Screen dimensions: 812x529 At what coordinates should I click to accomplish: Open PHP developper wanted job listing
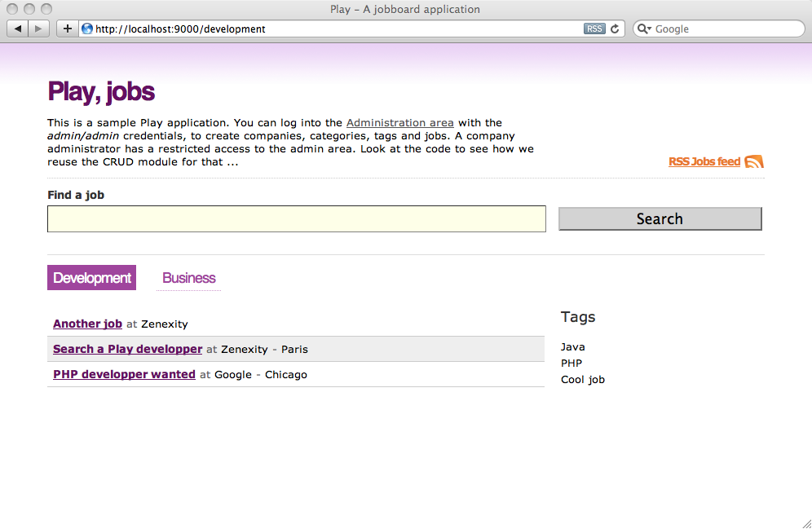click(x=124, y=374)
